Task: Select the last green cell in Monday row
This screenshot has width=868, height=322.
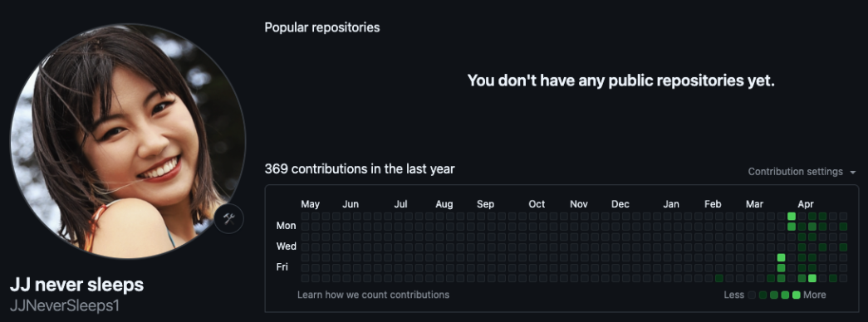Action: (843, 227)
